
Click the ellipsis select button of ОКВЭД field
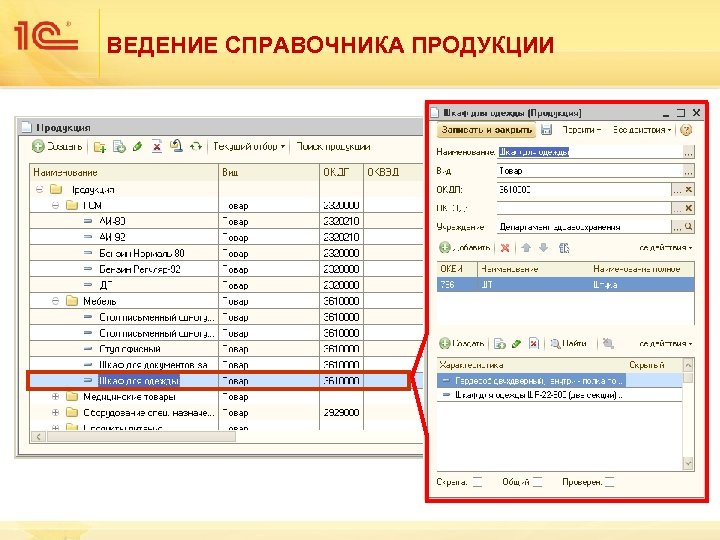pyautogui.click(x=677, y=208)
